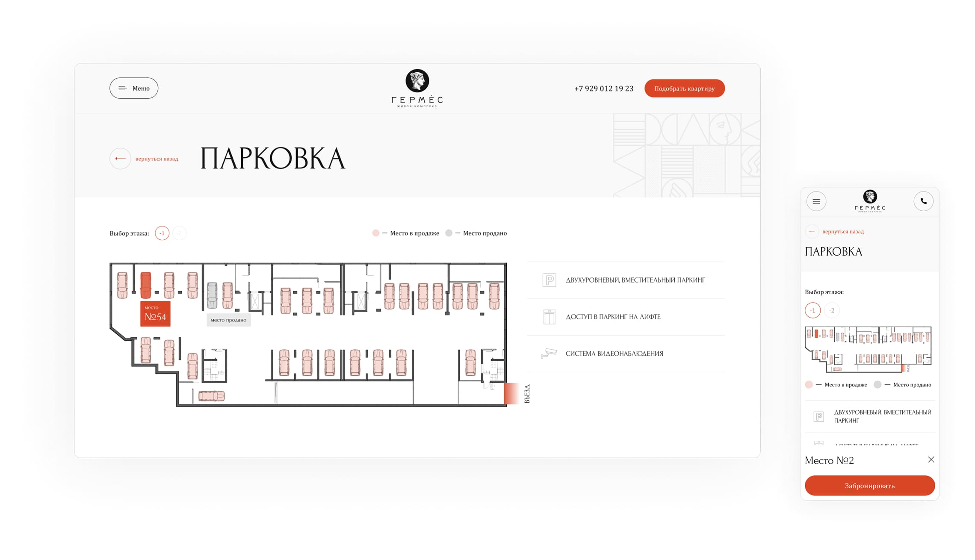
Task: Click the phone number +7 929 012 19 23
Action: click(x=603, y=88)
